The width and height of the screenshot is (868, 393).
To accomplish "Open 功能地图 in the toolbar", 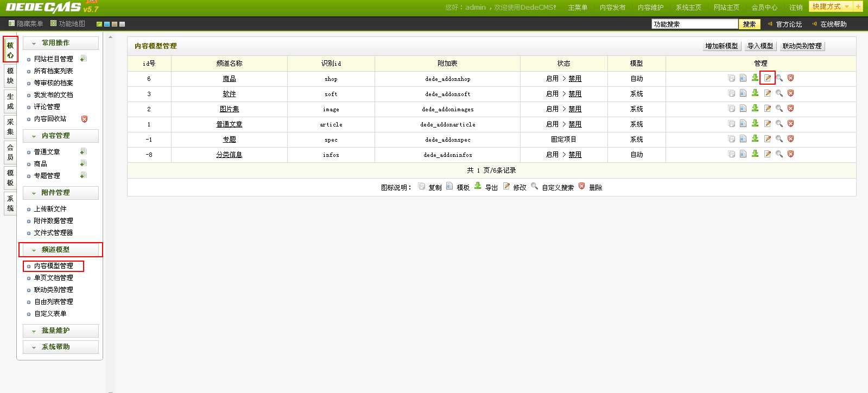I will click(68, 24).
